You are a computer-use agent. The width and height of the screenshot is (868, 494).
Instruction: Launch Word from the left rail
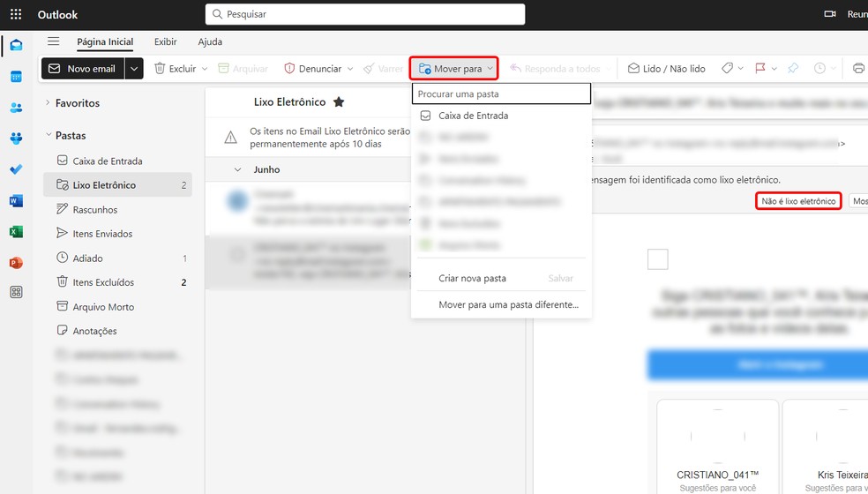click(16, 200)
